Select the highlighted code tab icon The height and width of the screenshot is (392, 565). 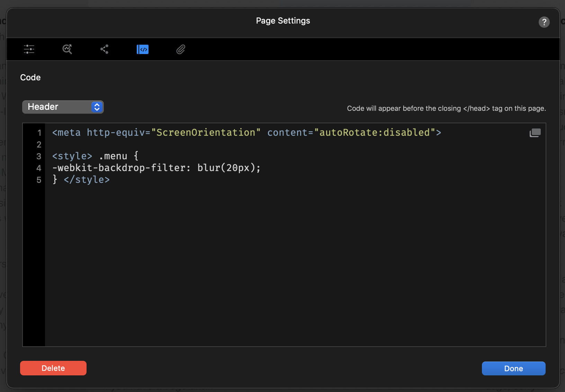tap(143, 49)
